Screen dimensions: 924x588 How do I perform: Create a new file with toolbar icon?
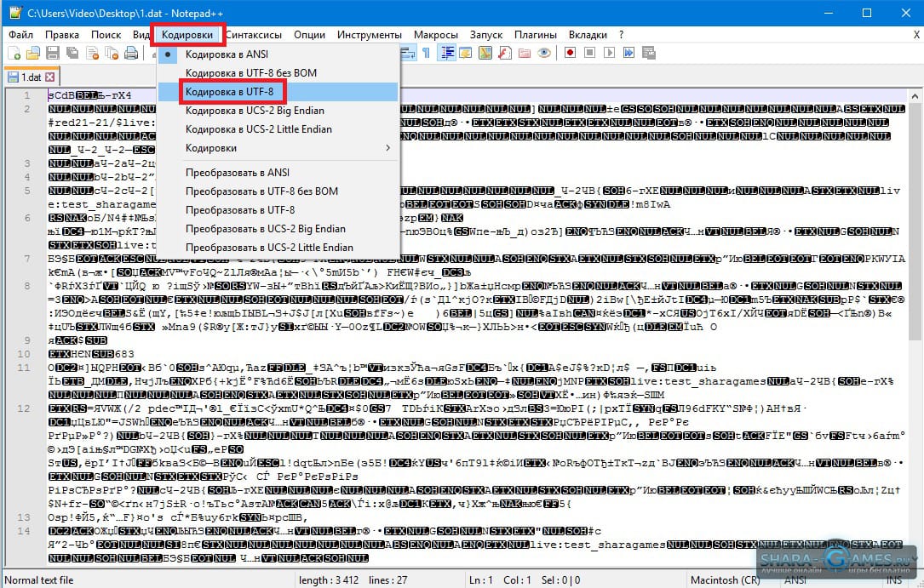14,53
